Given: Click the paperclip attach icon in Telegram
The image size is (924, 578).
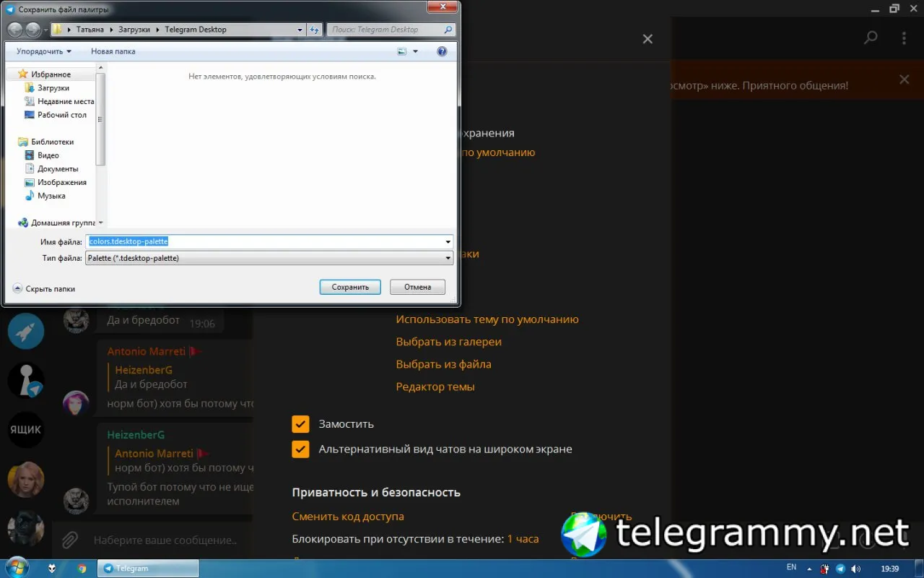Looking at the screenshot, I should (x=69, y=540).
